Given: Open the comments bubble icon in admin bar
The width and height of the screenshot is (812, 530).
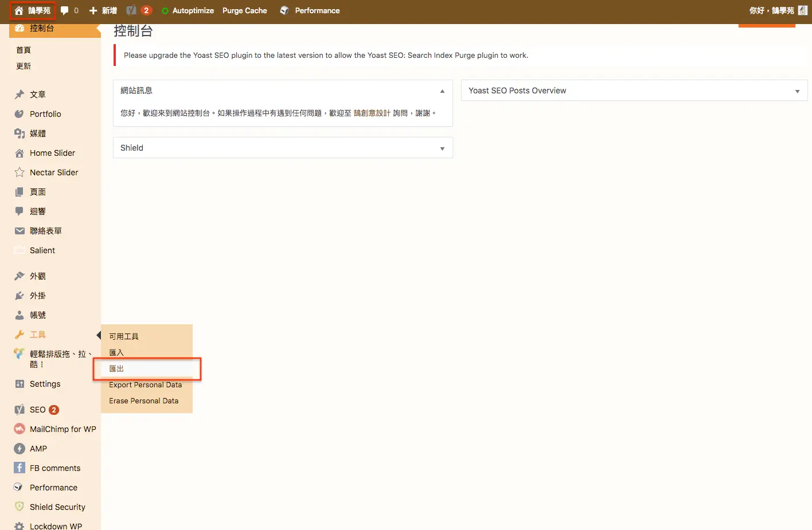Looking at the screenshot, I should coord(65,10).
